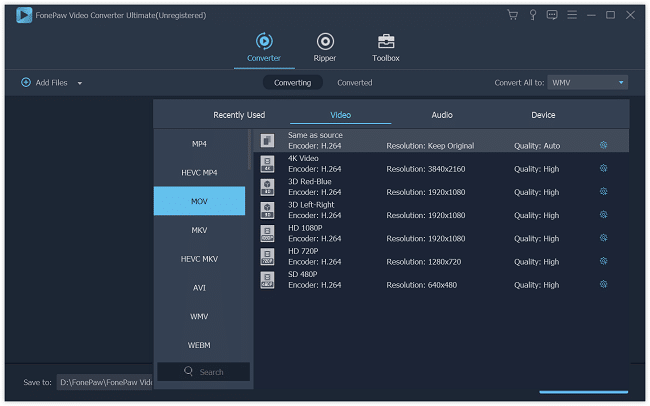Viewport: 650px width, 406px height.
Task: Choose MKV in the format list
Action: (x=199, y=230)
